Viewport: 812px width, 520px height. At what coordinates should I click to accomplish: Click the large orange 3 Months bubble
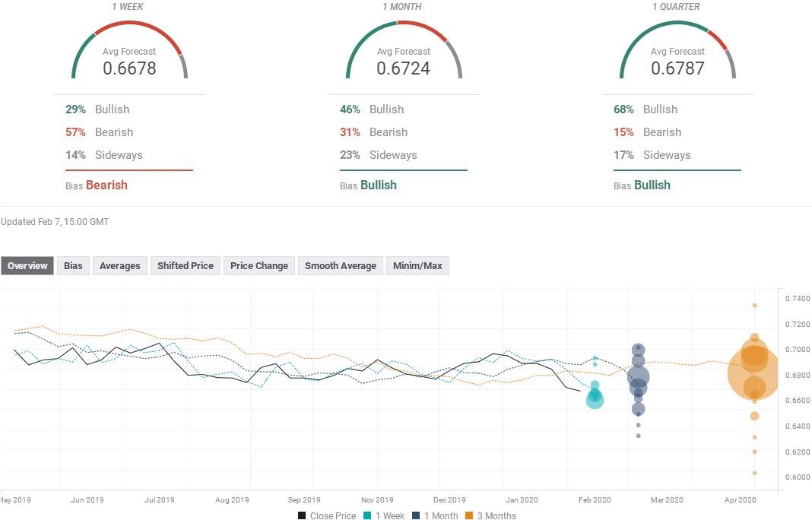(753, 373)
